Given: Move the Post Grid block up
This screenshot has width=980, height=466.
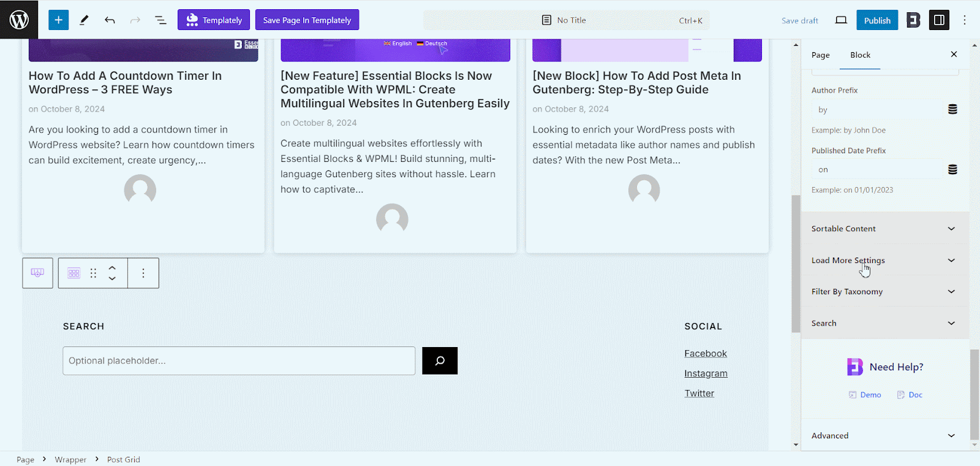Looking at the screenshot, I should coord(112,268).
